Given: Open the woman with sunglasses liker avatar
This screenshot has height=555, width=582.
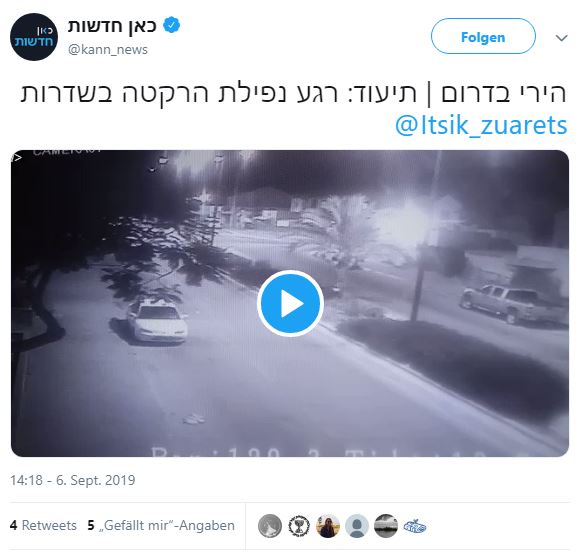Looking at the screenshot, I should [328, 526].
